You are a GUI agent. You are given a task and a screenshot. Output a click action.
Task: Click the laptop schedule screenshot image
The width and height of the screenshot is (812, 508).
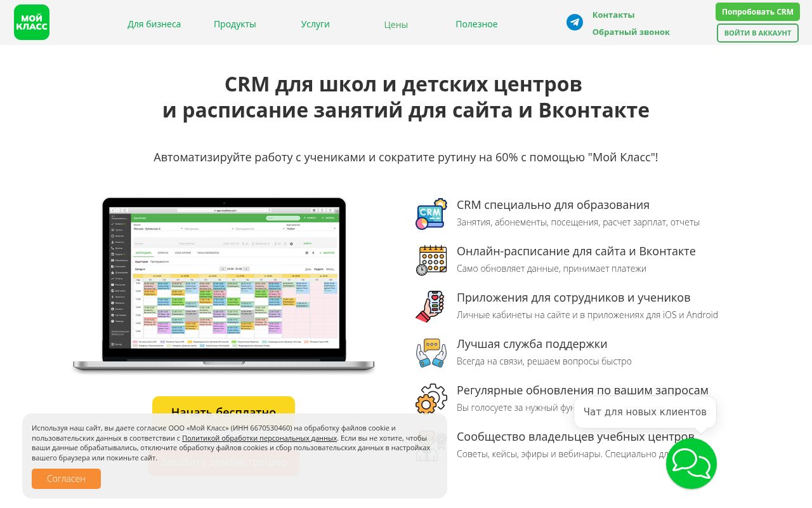[223, 284]
